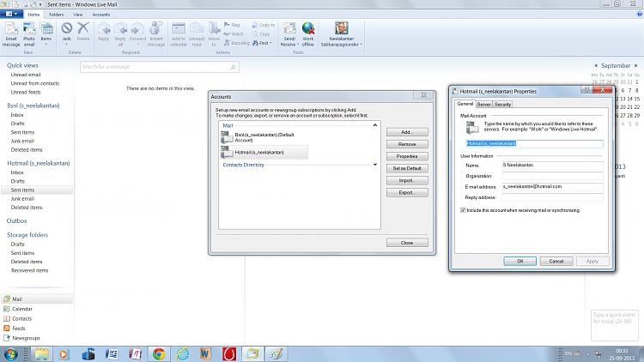Click the Reply address input field
The height and width of the screenshot is (362, 644).
click(x=552, y=197)
